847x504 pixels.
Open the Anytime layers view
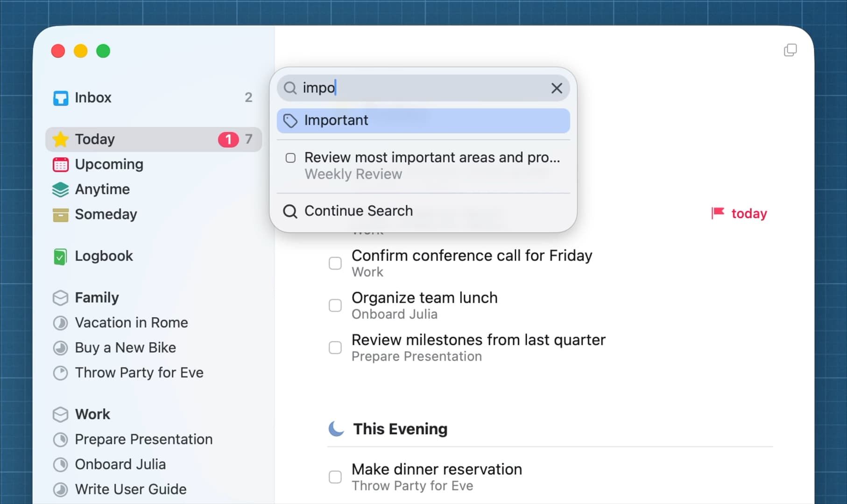click(61, 189)
